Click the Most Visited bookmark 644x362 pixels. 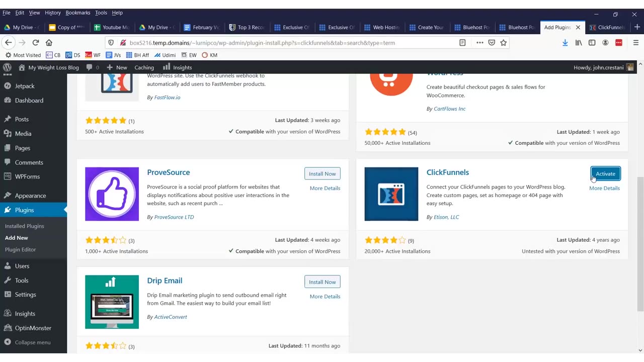click(23, 55)
